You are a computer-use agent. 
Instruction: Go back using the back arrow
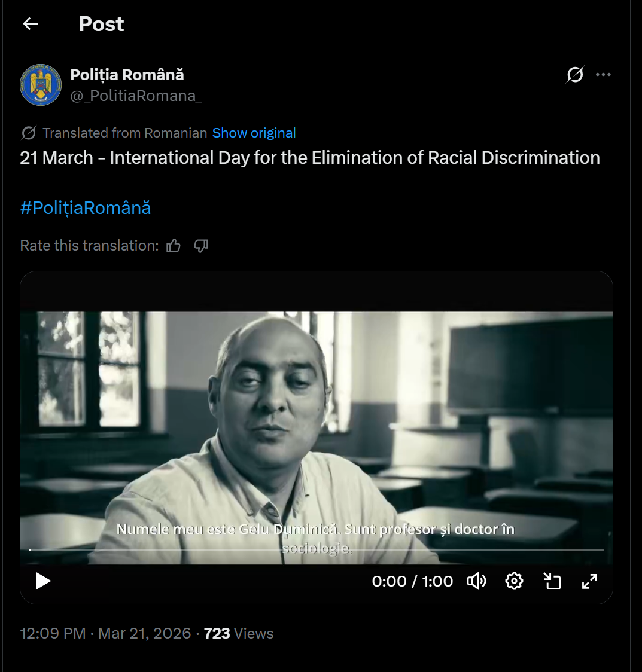(31, 24)
